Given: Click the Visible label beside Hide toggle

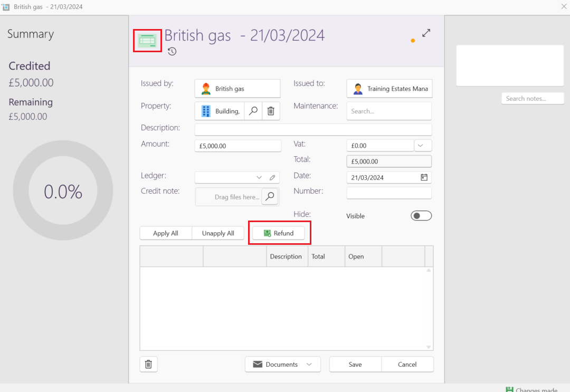Looking at the screenshot, I should [355, 216].
